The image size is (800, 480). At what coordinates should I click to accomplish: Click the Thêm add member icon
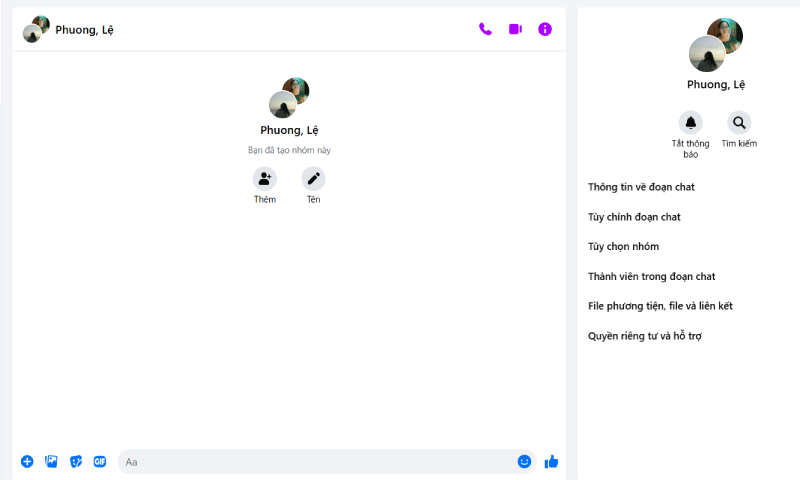265,179
